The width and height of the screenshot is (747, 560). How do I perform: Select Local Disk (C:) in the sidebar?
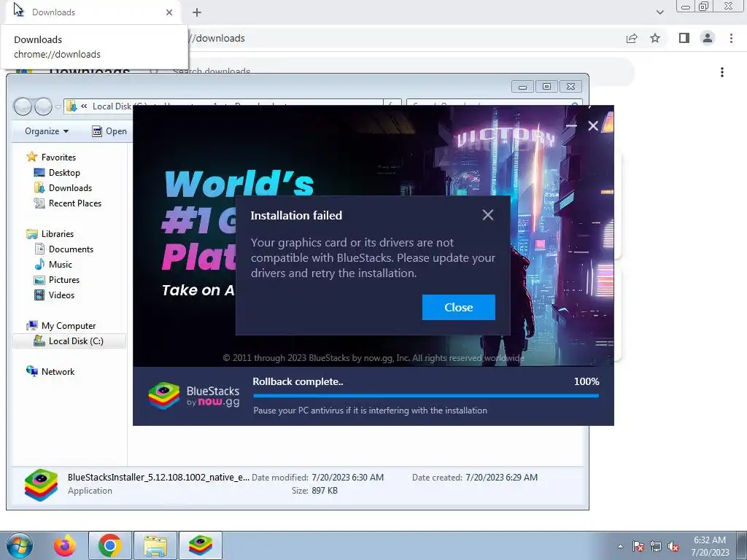pos(76,341)
